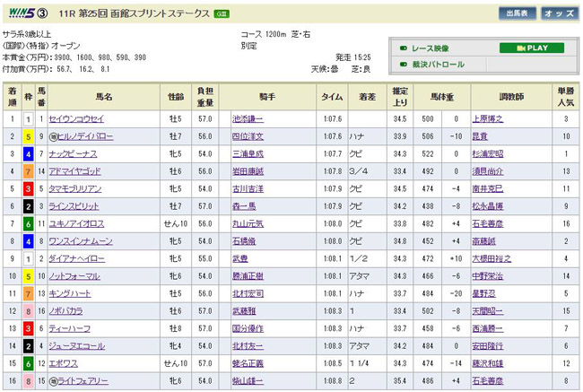Click red frame 3 box for タマモブリリアン

click(x=28, y=189)
